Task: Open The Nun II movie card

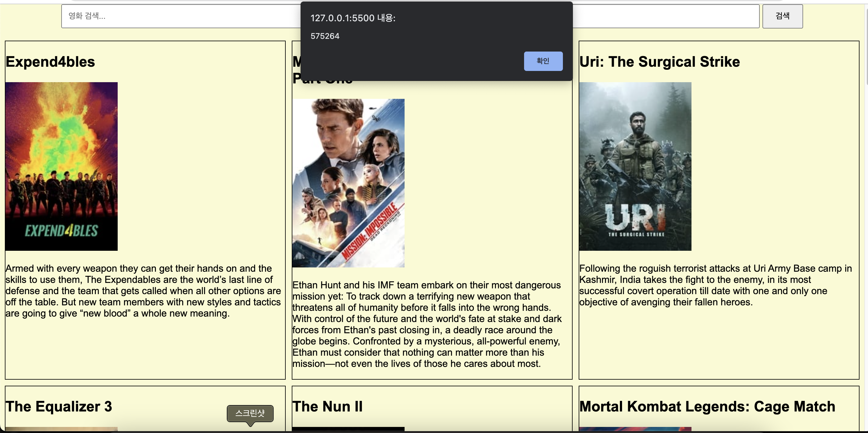Action: pos(327,406)
